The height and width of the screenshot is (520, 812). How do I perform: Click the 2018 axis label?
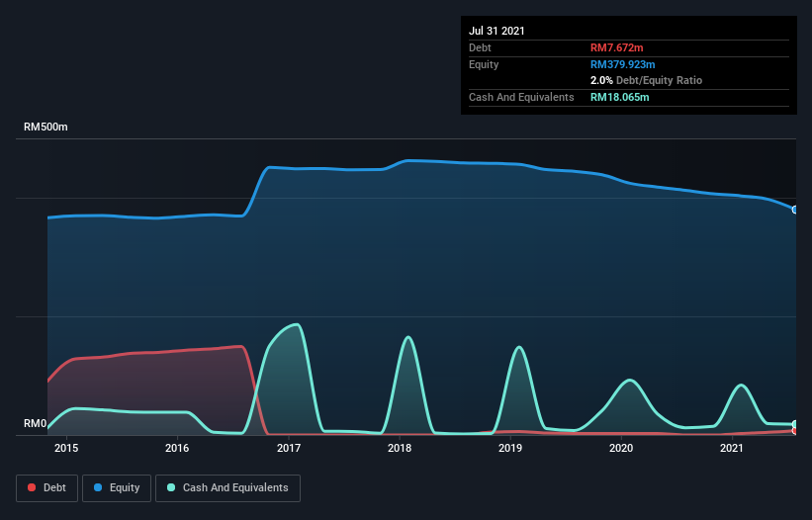tap(400, 448)
